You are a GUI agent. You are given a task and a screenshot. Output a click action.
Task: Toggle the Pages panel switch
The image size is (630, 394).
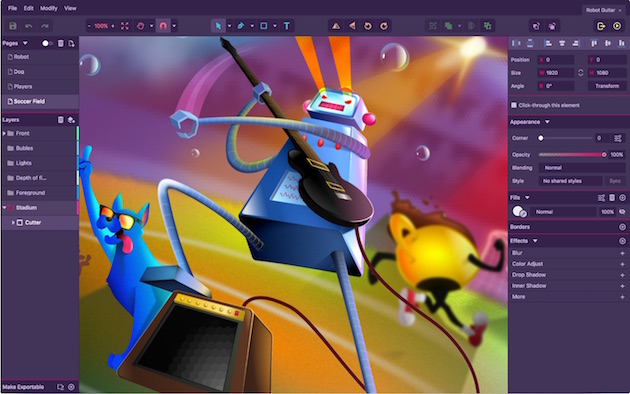pos(46,43)
